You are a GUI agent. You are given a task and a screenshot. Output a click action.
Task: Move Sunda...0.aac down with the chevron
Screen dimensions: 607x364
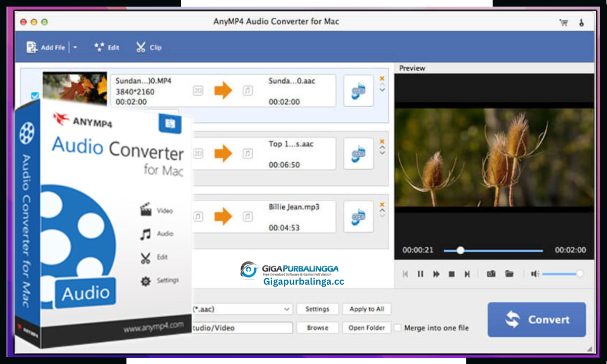[x=382, y=90]
